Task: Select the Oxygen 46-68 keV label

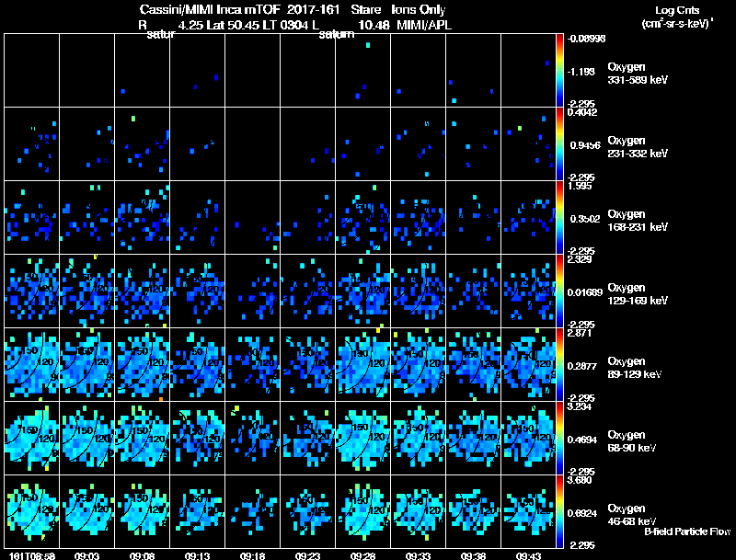Action: [632, 515]
